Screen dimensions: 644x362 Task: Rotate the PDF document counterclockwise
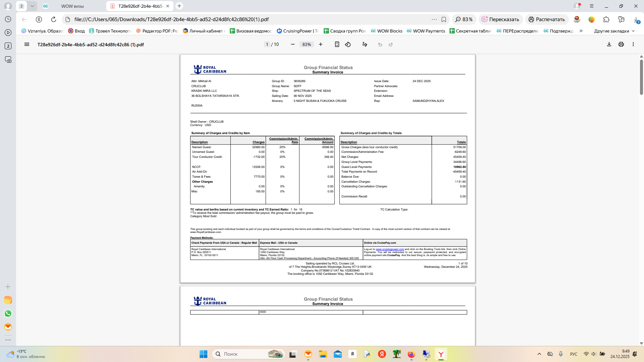coord(348,44)
